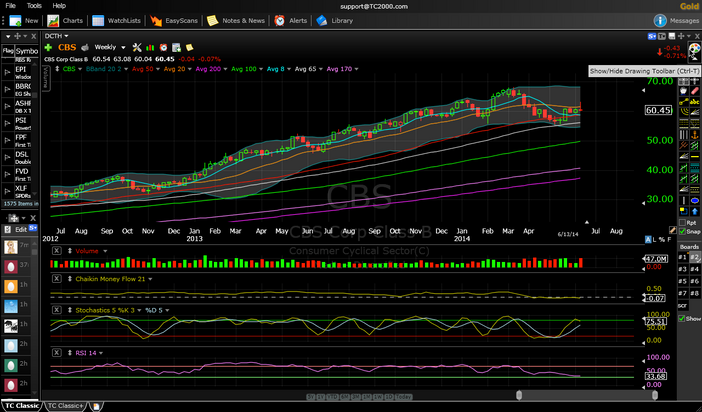702x412 pixels.
Task: Select the Fibonacci arcs drawing tool
Action: pyautogui.click(x=684, y=112)
